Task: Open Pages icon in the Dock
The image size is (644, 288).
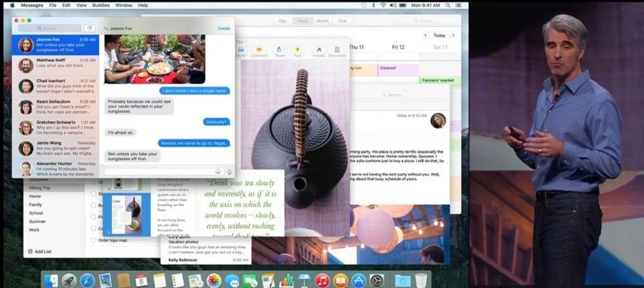Action: tap(268, 281)
